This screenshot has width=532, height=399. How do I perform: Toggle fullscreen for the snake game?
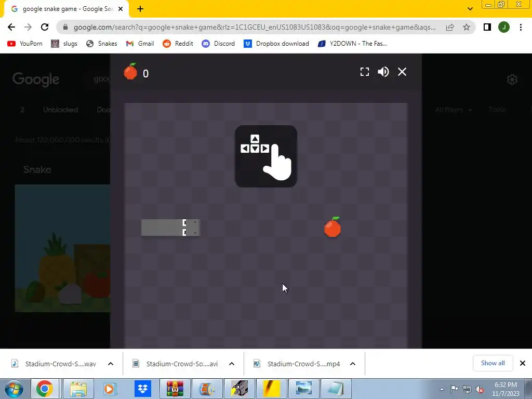tap(364, 72)
